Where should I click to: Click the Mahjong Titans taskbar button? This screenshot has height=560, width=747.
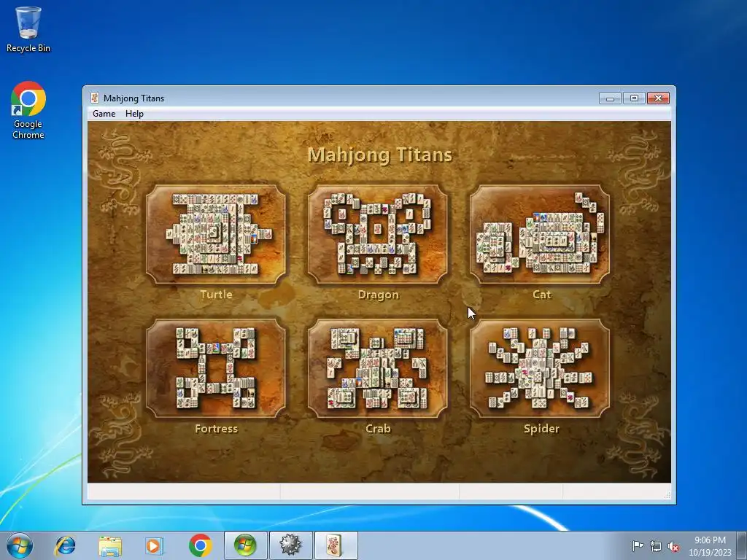(336, 545)
